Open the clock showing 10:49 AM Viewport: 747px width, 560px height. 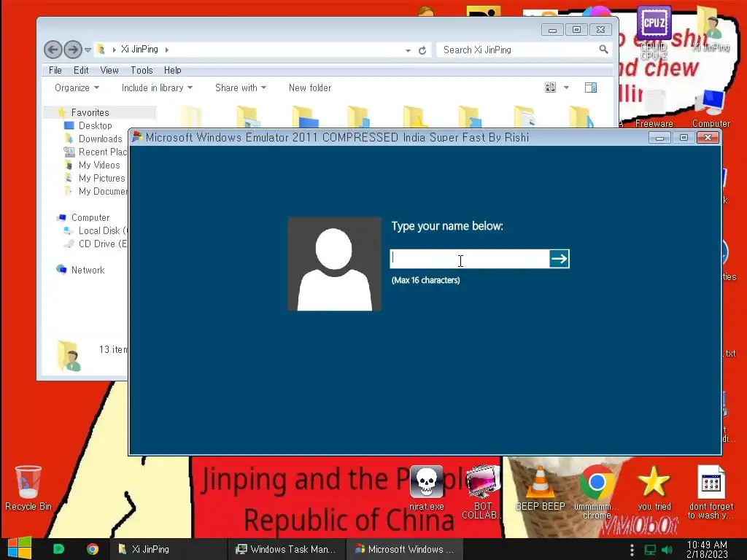707,549
